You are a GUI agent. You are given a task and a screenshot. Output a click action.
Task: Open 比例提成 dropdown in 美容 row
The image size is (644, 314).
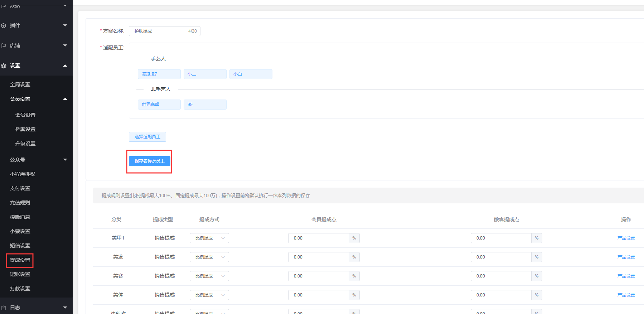tap(209, 276)
